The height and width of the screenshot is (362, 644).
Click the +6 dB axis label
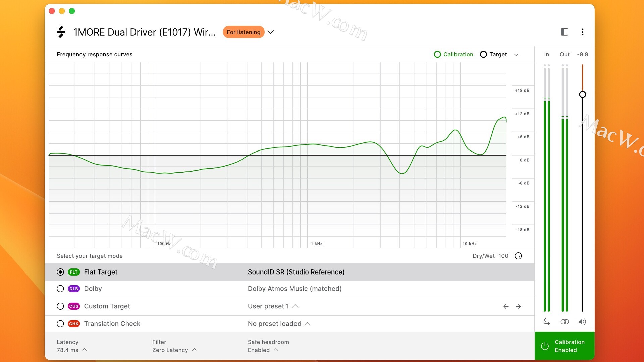pyautogui.click(x=523, y=137)
